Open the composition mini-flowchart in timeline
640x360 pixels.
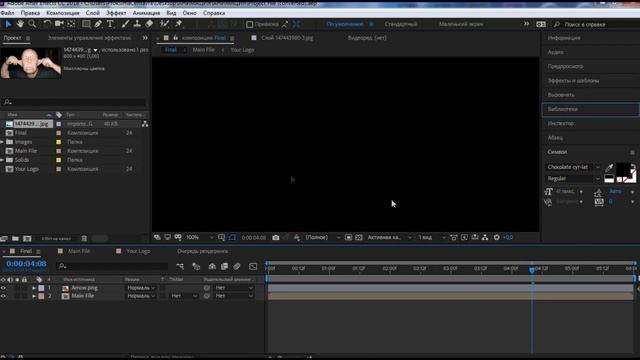[180, 267]
